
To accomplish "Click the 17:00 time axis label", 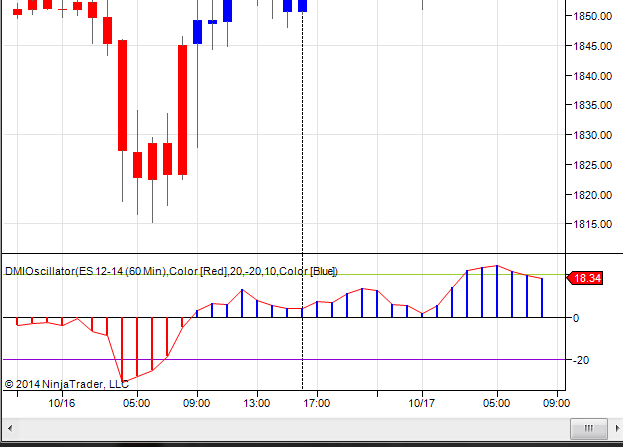I will [317, 403].
